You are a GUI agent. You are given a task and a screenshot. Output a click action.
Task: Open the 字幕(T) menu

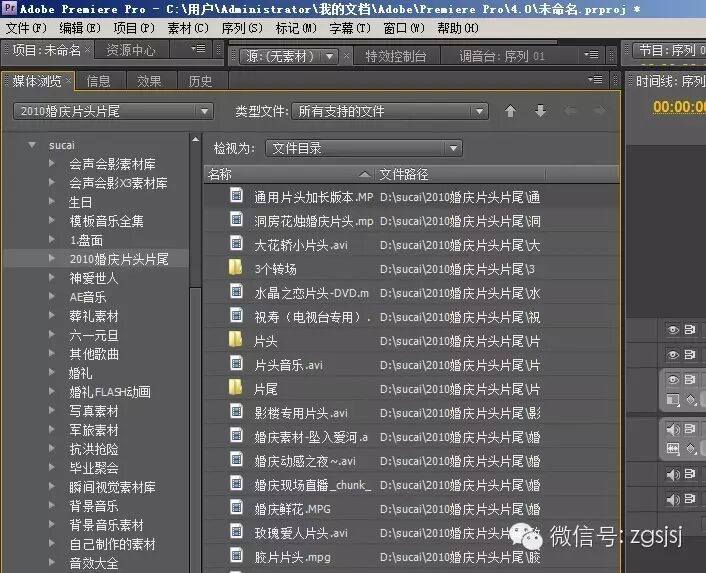[x=350, y=28]
